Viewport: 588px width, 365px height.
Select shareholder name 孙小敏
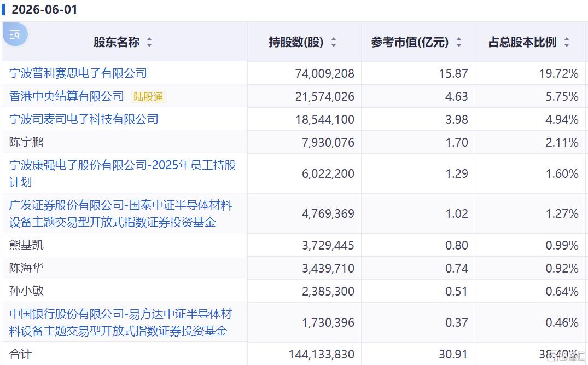[26, 291]
